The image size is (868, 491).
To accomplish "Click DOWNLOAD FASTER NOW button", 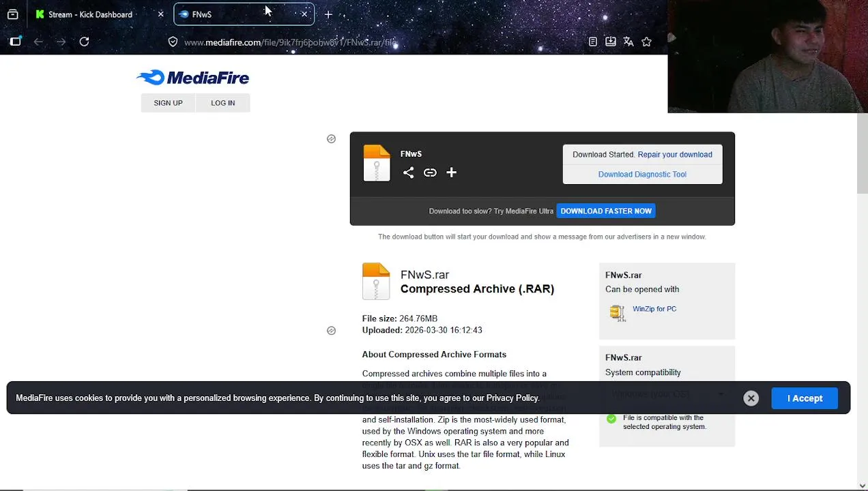I will click(606, 211).
